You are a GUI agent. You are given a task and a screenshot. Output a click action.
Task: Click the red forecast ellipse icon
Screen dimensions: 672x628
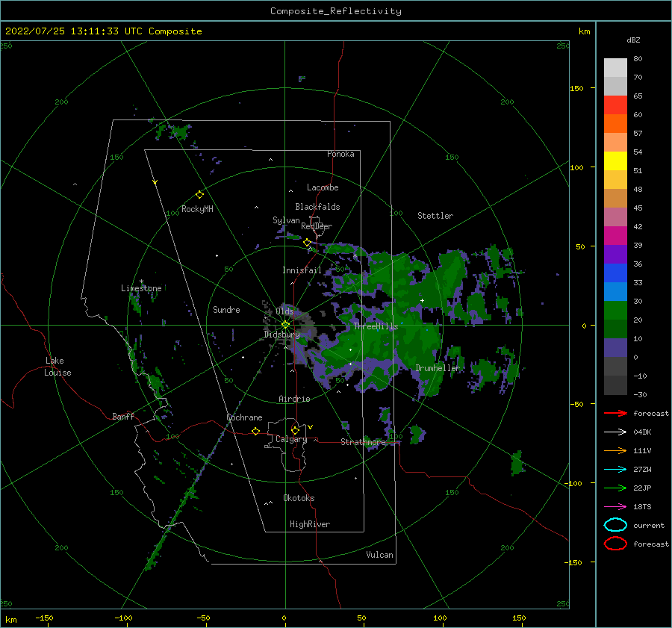615,544
